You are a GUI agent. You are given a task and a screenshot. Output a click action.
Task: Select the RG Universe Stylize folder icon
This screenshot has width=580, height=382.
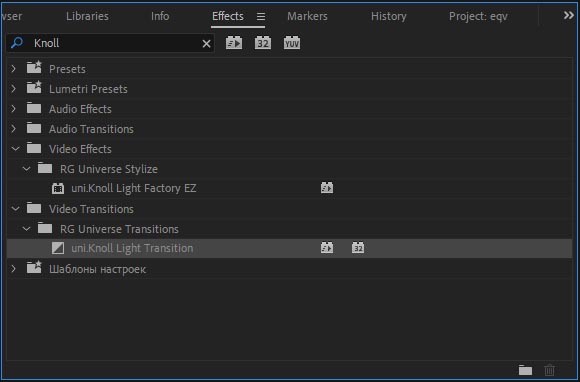pos(45,168)
